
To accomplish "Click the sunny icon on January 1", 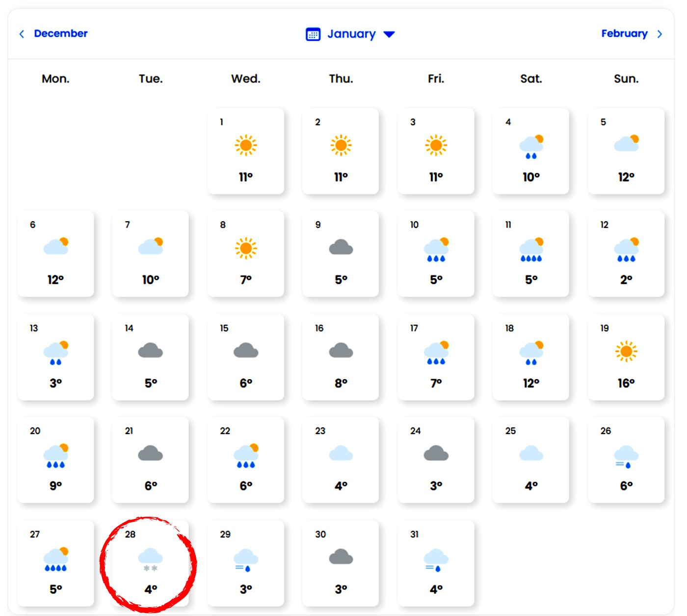I will tap(246, 145).
